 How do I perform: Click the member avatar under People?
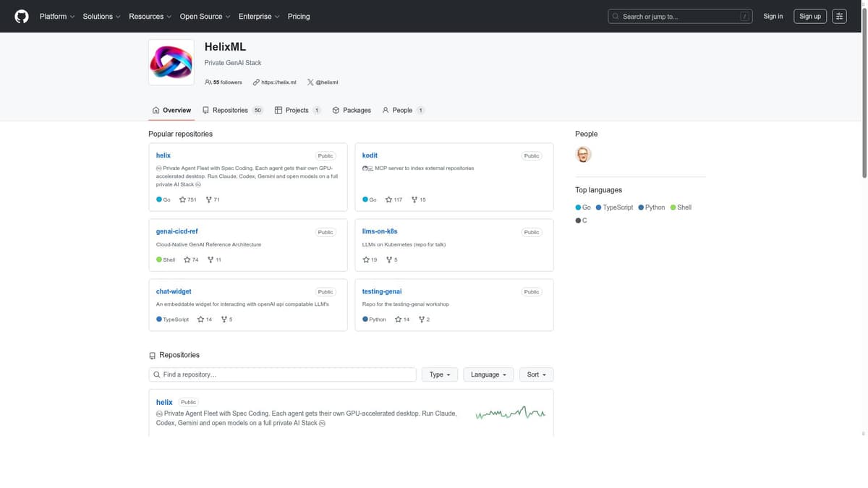point(584,154)
